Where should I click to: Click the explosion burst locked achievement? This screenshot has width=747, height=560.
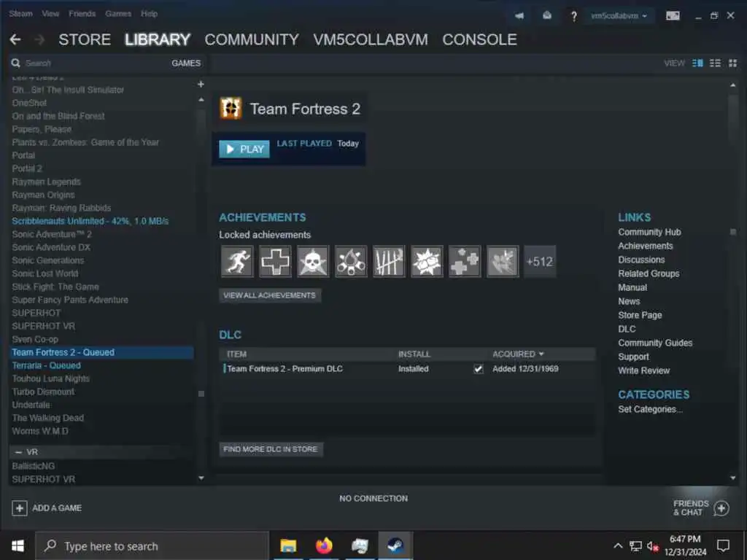427,261
